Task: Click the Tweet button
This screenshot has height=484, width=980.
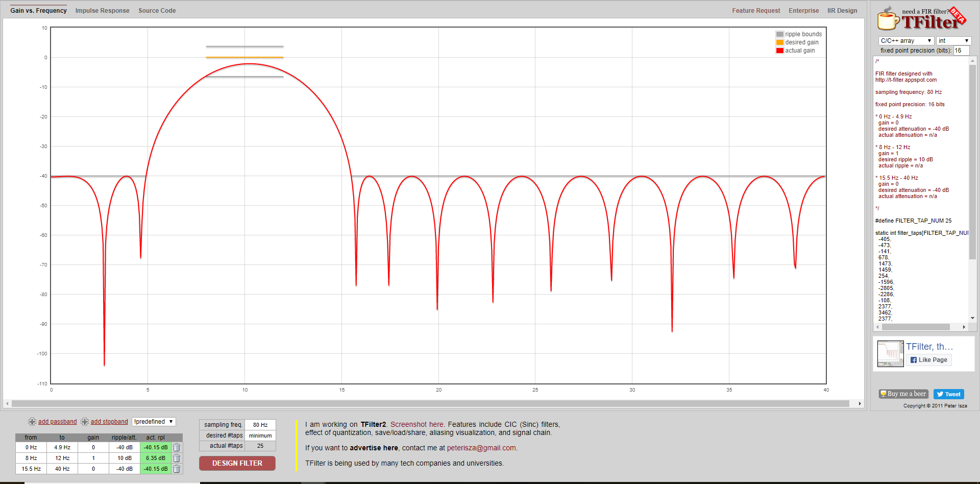Action: point(949,394)
